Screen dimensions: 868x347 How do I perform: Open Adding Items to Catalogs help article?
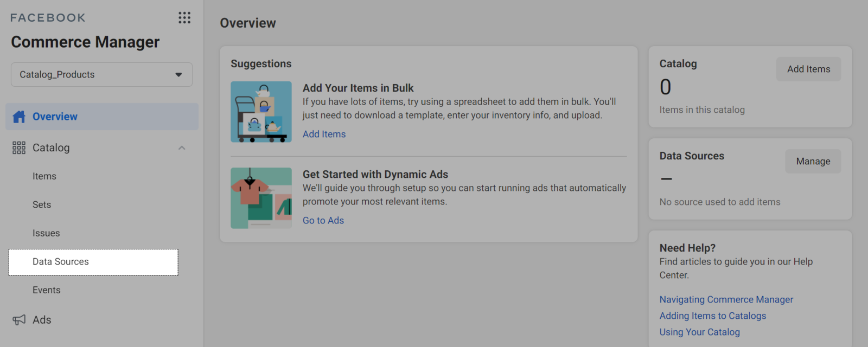[713, 316]
